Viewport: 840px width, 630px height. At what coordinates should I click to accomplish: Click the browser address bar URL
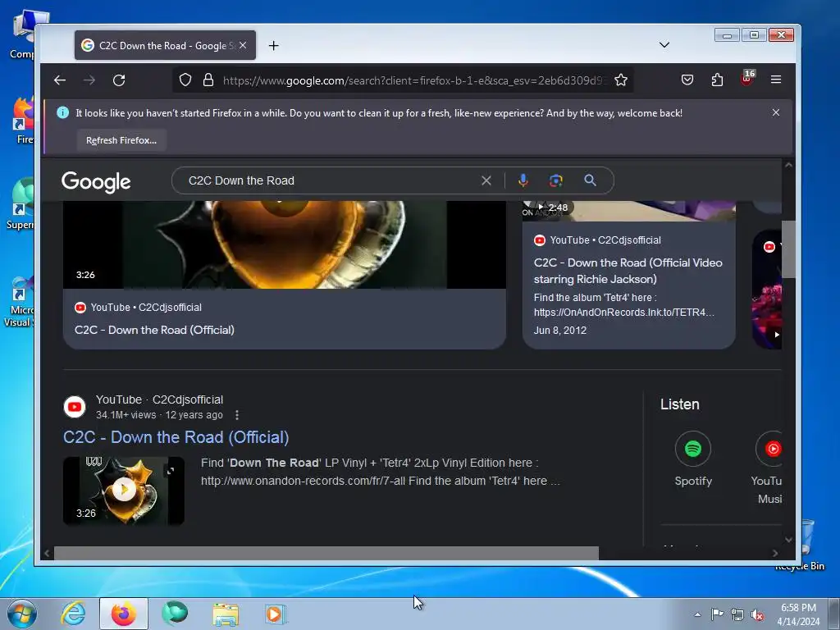pos(413,80)
